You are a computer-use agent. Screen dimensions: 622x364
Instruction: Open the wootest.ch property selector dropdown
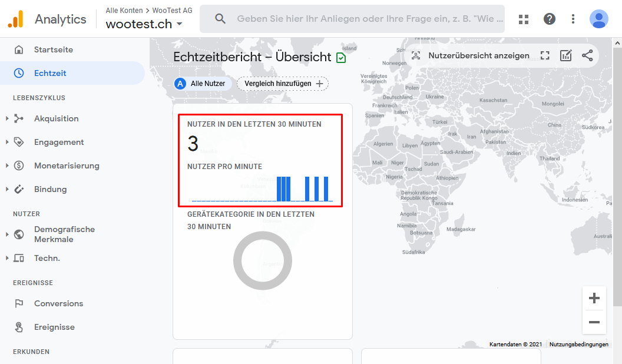tap(144, 24)
